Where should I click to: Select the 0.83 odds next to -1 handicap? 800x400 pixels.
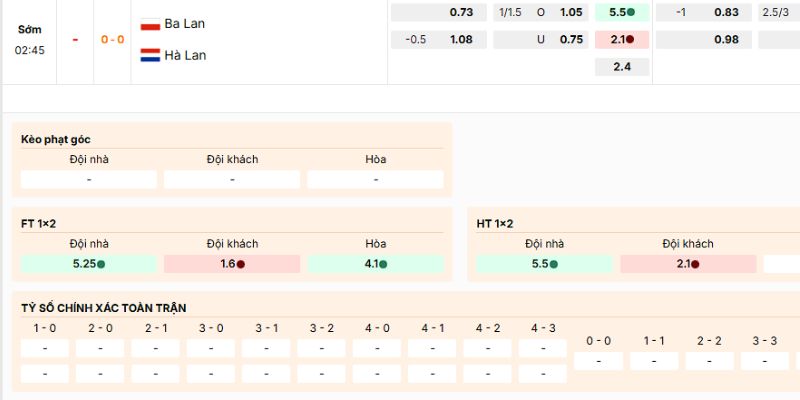[x=727, y=12]
